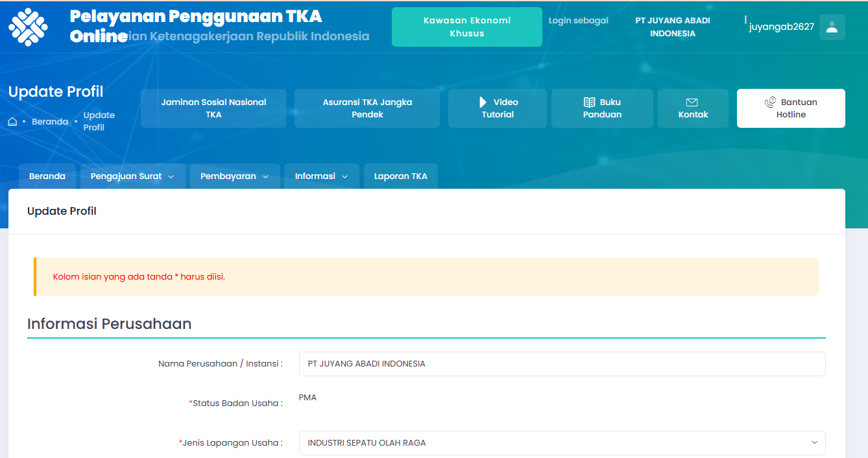The height and width of the screenshot is (458, 868).
Task: Click the Jenis Lapangan Usaha label
Action: 230,443
